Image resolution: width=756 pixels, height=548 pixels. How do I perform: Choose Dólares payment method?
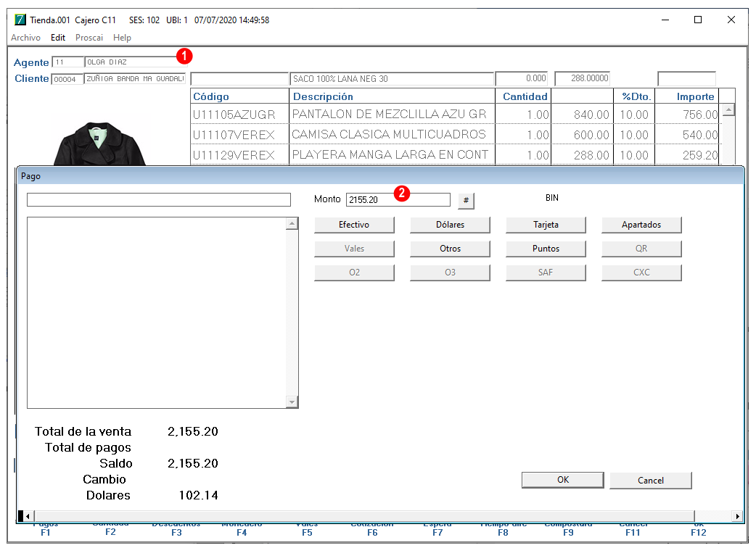450,225
